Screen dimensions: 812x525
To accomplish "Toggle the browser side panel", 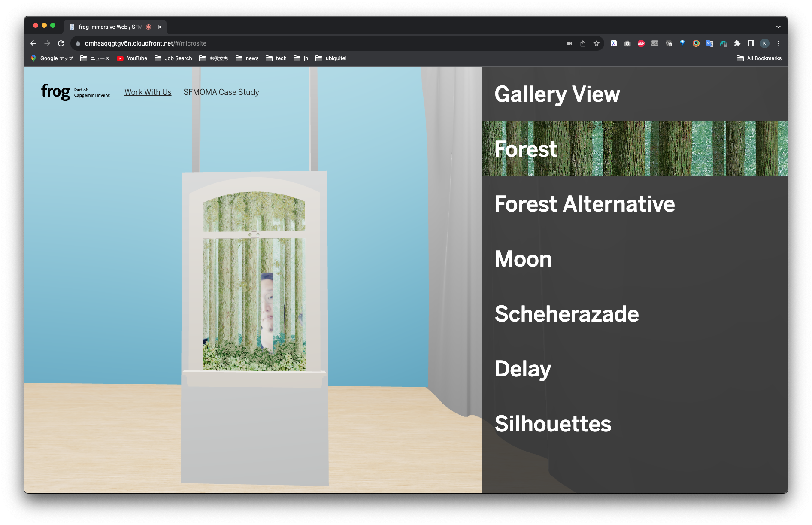I will click(x=751, y=43).
